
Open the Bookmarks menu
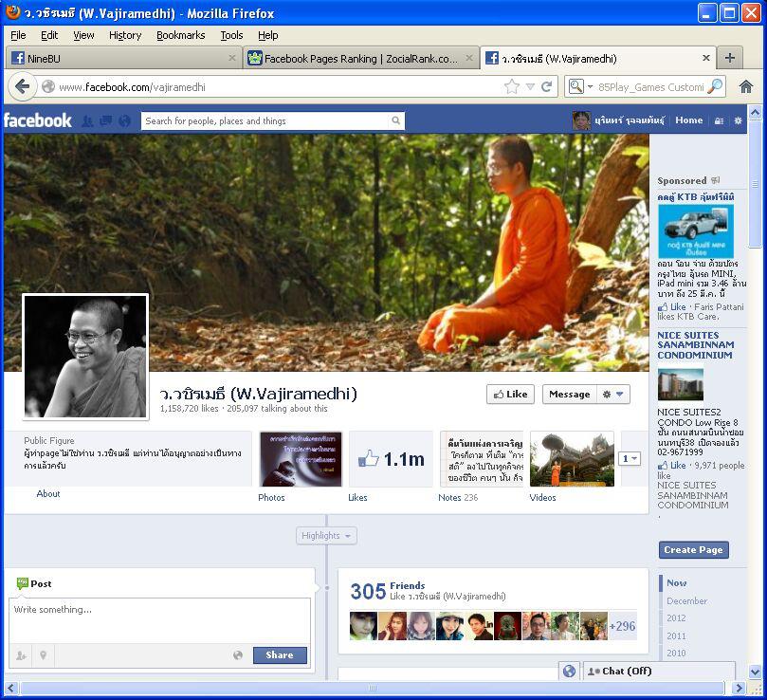[180, 35]
